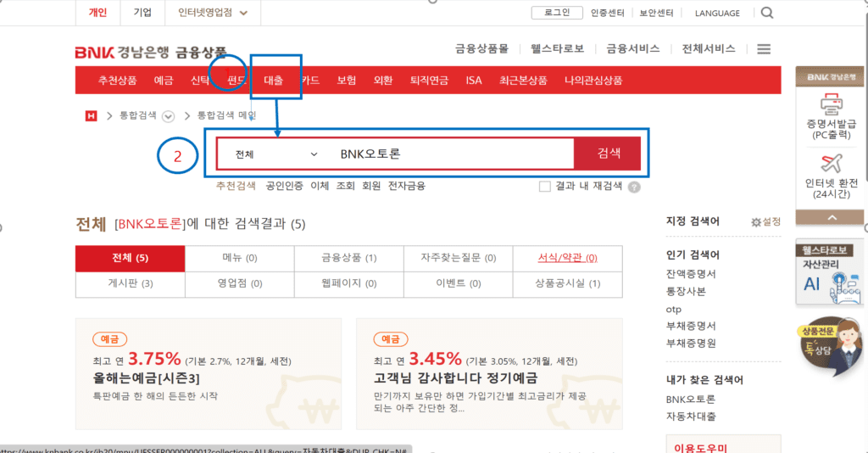Click the BNK오토론 search input field
This screenshot has width=868, height=453.
point(451,154)
